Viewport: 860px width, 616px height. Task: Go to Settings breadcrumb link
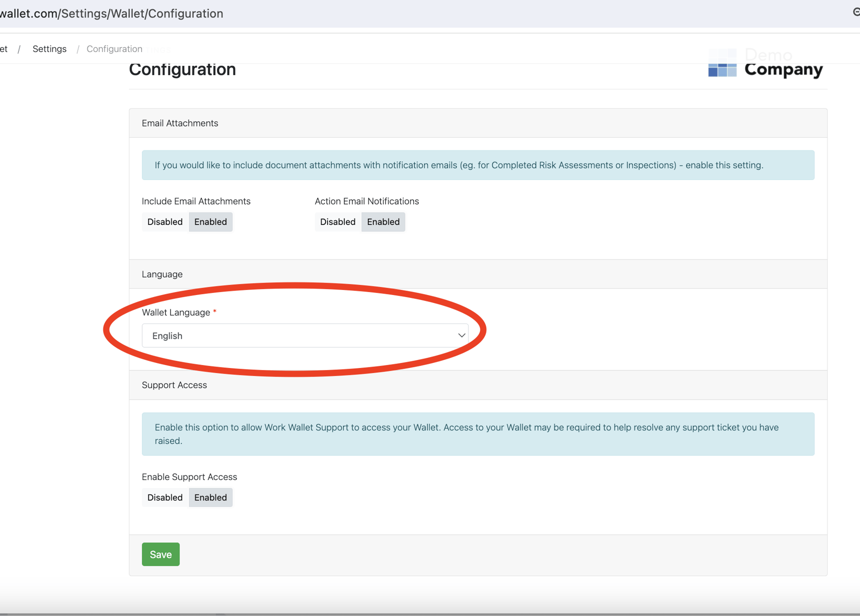pos(49,49)
